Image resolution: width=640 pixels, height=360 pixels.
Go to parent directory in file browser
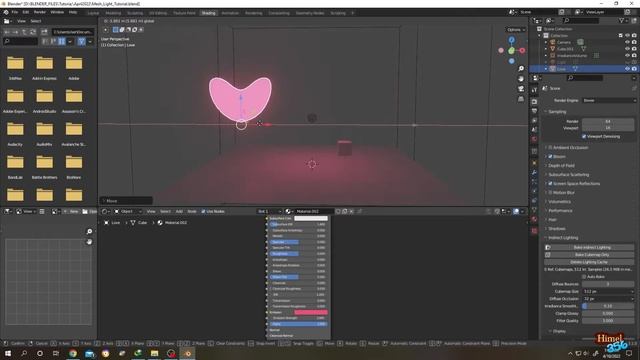24,31
